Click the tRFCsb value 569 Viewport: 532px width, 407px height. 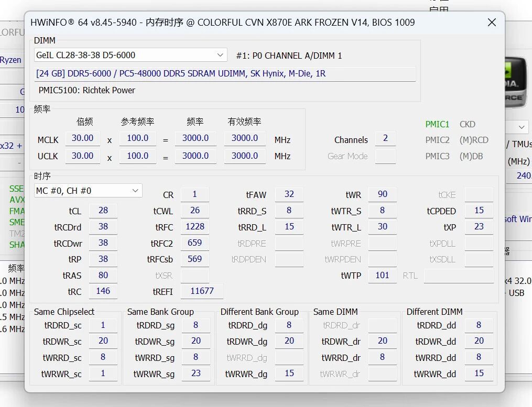pyautogui.click(x=195, y=259)
